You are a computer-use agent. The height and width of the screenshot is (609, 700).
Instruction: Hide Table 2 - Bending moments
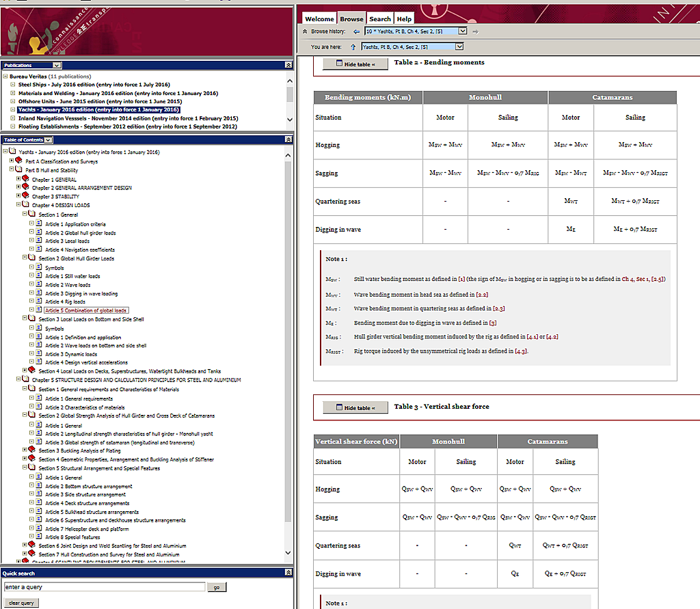tap(355, 64)
